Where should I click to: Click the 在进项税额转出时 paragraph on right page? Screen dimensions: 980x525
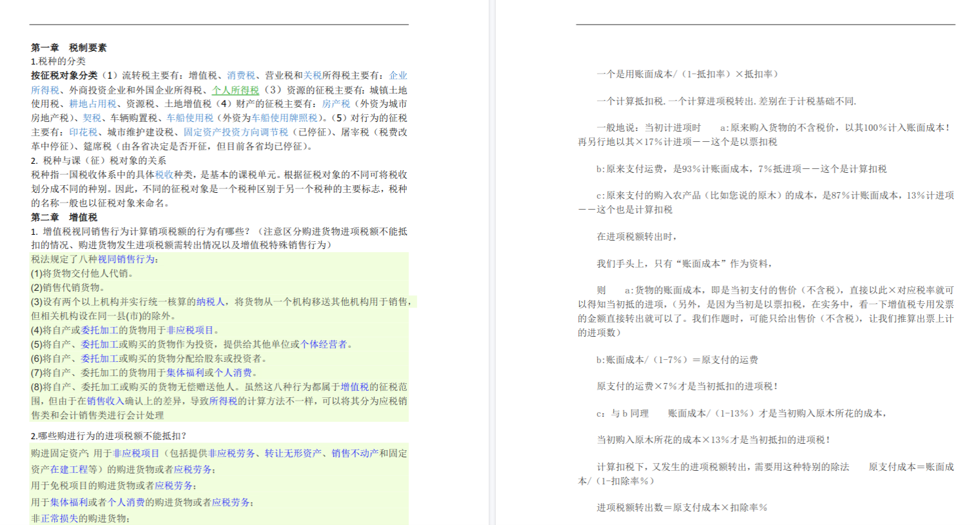coord(637,237)
